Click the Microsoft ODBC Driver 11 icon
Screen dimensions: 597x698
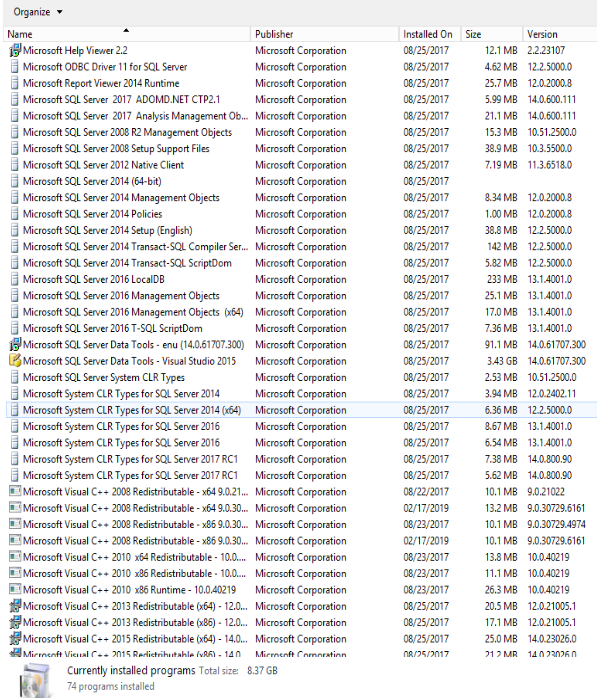15,67
